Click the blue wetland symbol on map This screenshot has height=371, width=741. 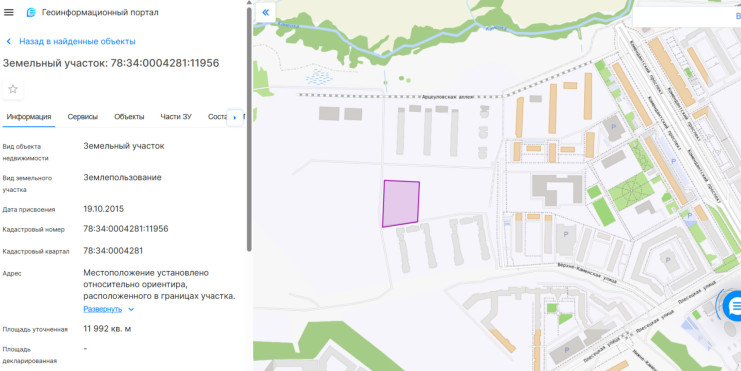[319, 77]
